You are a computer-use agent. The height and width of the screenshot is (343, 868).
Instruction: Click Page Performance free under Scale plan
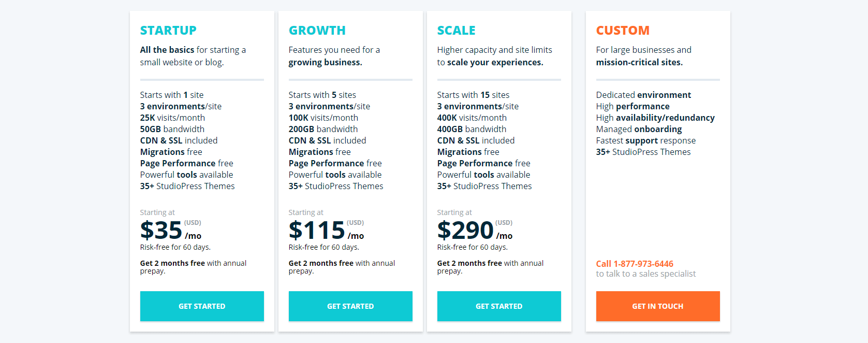[483, 163]
